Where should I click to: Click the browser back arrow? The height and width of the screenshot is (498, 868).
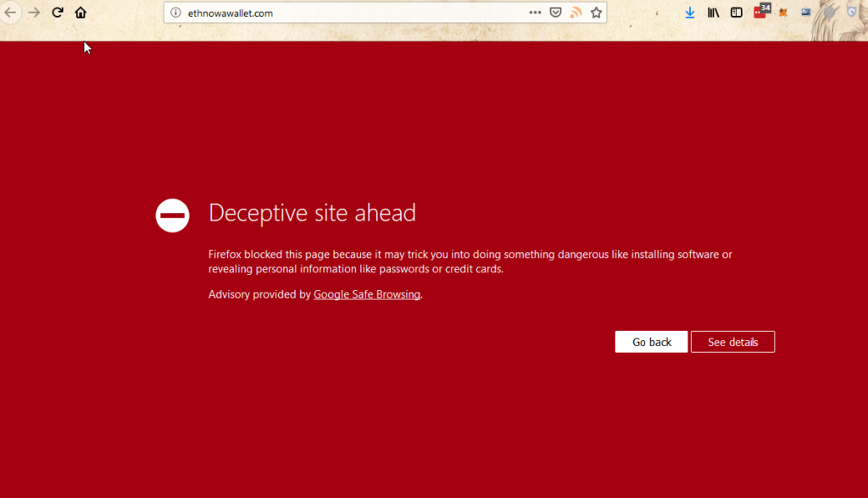click(11, 13)
